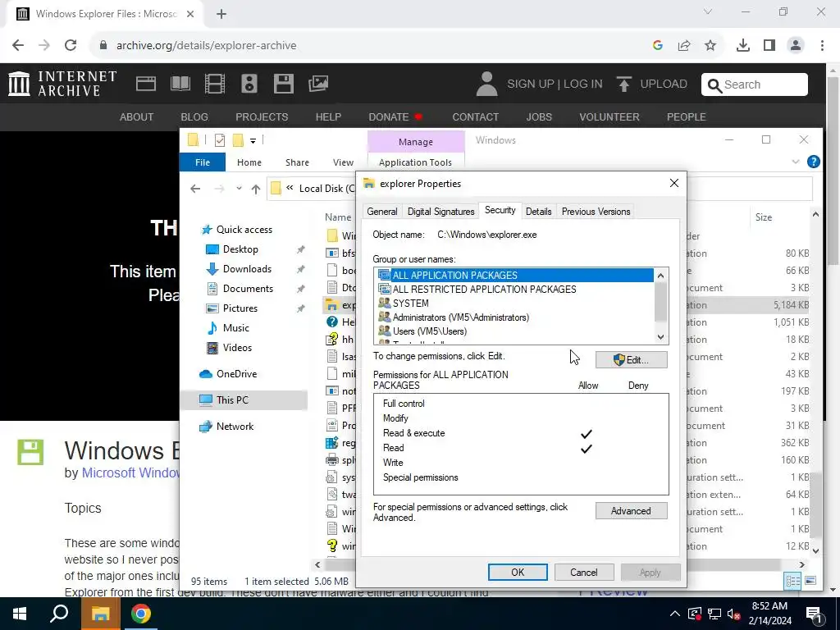Open Chrome three-dot menu
Viewport: 840px width, 630px height.
tap(822, 45)
